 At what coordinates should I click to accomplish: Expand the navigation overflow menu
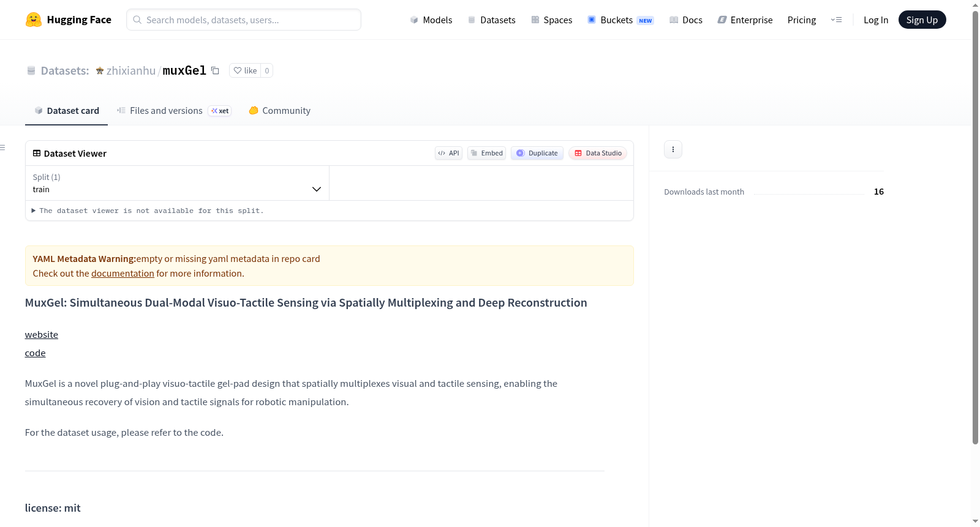click(836, 20)
